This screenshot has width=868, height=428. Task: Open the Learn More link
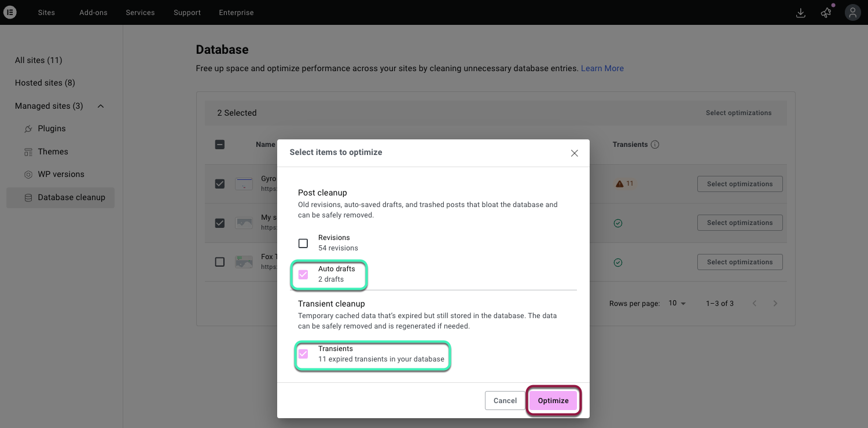point(602,68)
